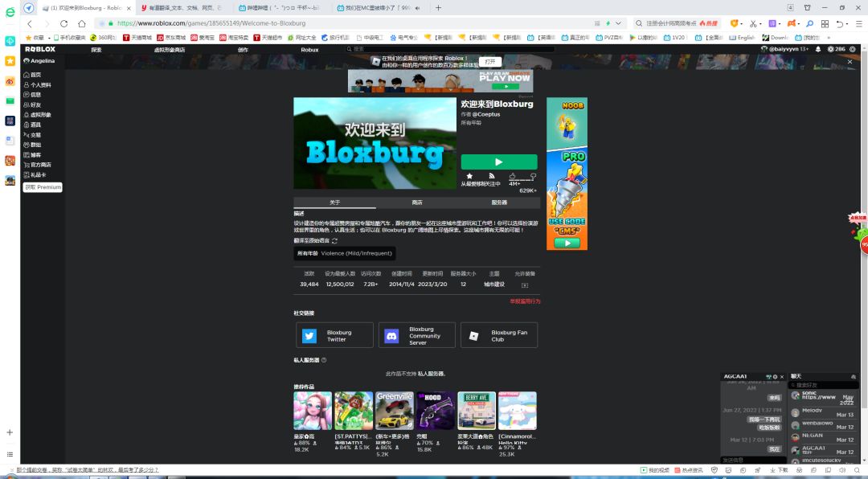Click the red report abuse link

click(525, 301)
